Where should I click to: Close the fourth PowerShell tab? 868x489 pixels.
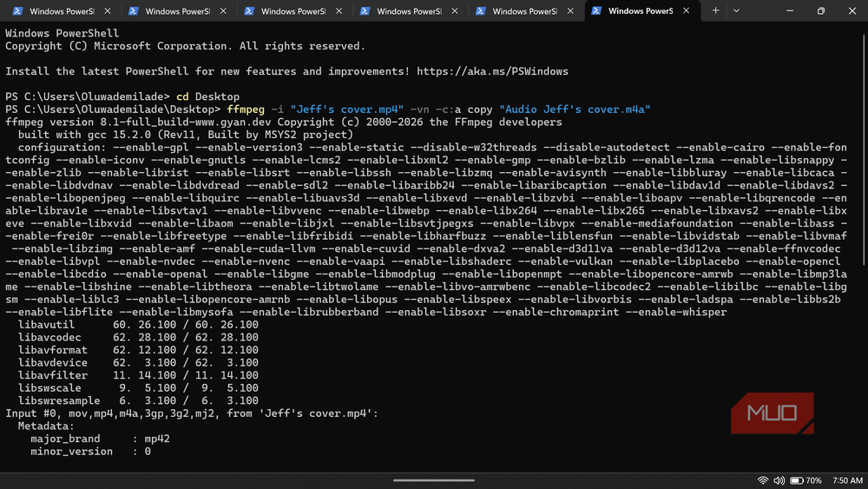coord(455,10)
